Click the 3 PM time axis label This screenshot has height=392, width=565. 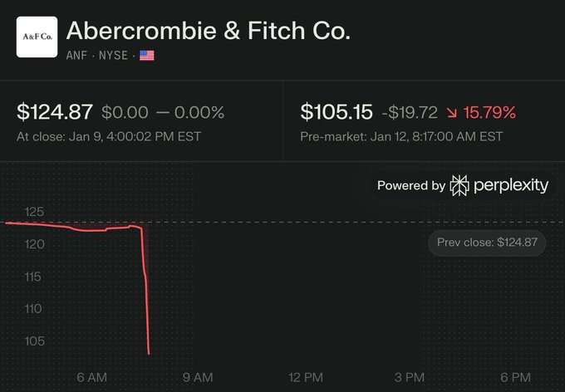tap(410, 377)
